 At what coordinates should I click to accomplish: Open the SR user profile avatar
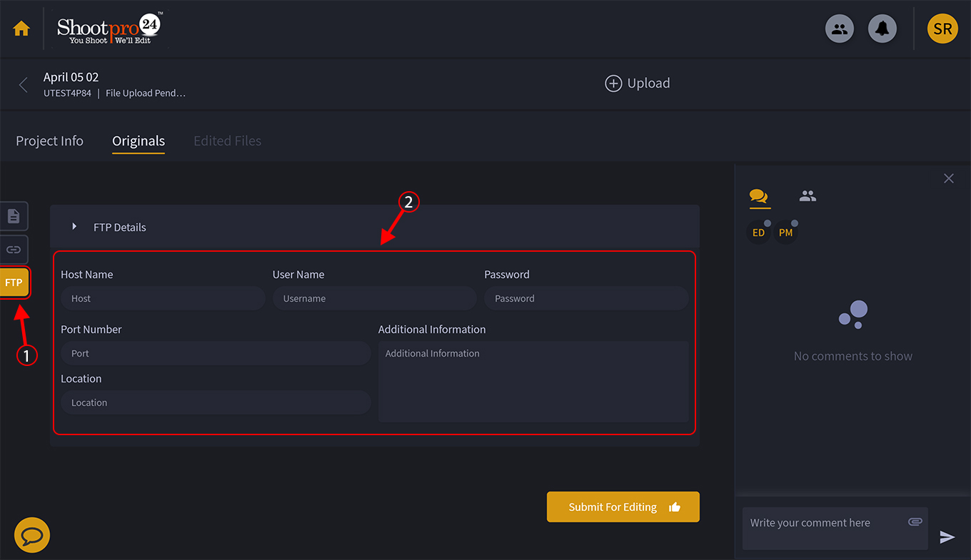pos(942,29)
